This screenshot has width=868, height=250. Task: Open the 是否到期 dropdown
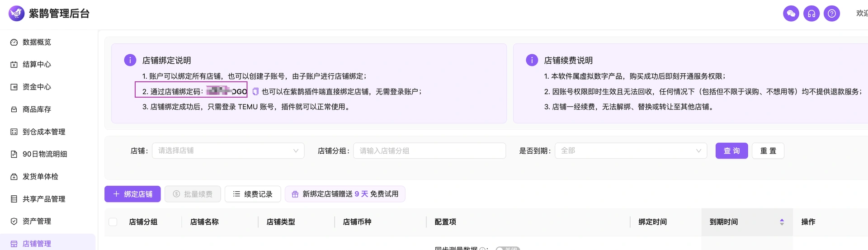pos(631,151)
